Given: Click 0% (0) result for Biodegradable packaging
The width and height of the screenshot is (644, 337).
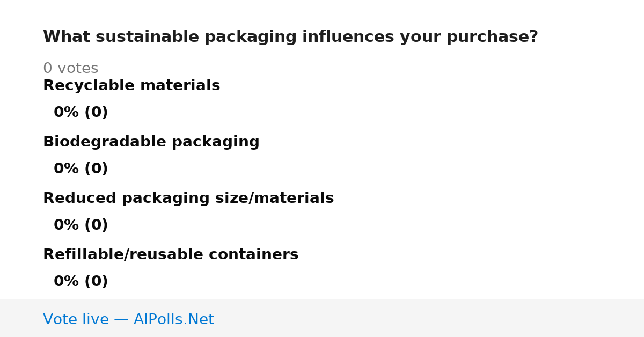Looking at the screenshot, I should 81,169.
